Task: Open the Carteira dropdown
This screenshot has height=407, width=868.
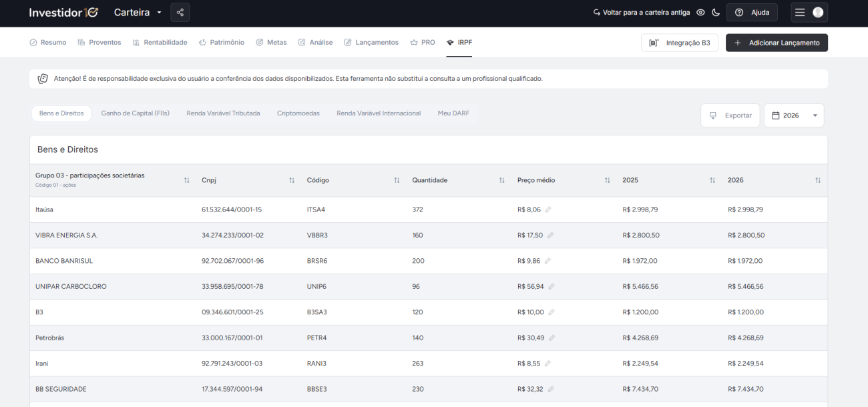Action: tap(138, 13)
